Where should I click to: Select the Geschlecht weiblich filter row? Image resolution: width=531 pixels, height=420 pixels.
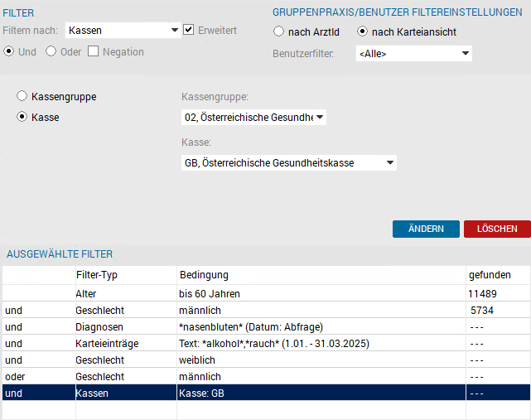click(x=266, y=360)
